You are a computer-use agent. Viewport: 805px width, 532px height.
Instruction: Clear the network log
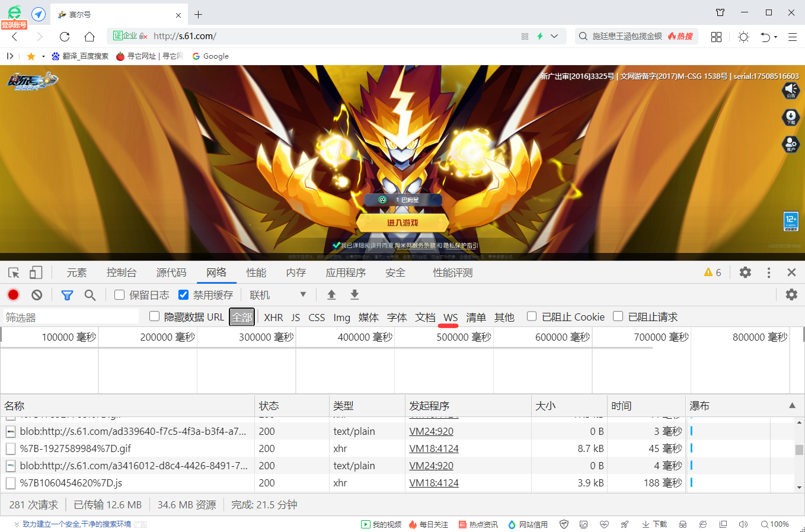click(x=37, y=294)
